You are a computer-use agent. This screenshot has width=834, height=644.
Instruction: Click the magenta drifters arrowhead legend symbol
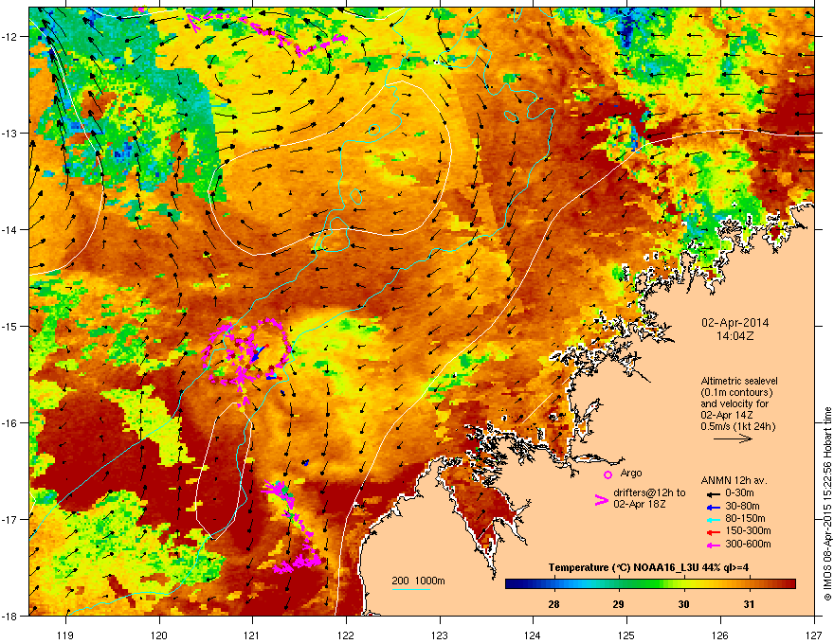click(601, 499)
